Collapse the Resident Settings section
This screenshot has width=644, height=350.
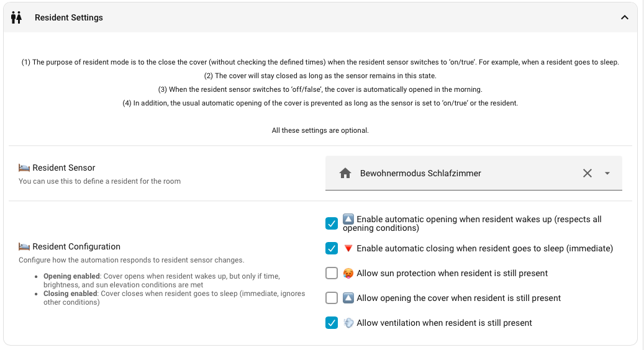point(624,17)
